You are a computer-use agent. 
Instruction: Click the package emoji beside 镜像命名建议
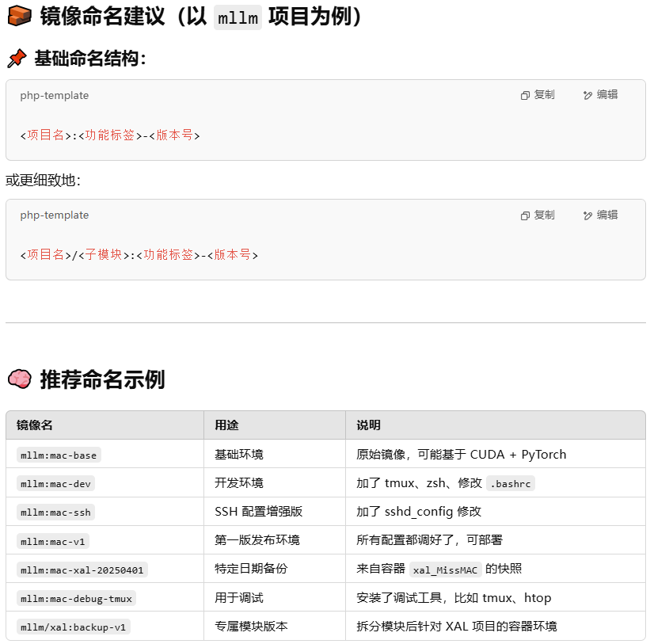[x=18, y=17]
